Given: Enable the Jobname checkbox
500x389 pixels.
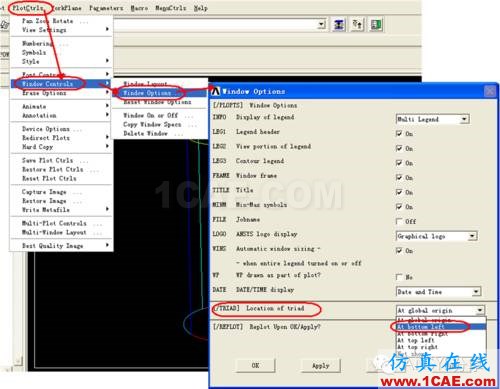Looking at the screenshot, I should (x=399, y=221).
